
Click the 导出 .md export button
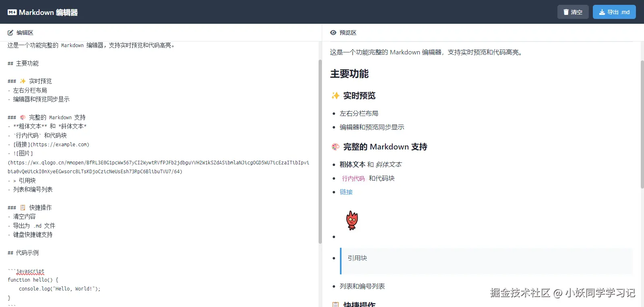click(x=614, y=12)
